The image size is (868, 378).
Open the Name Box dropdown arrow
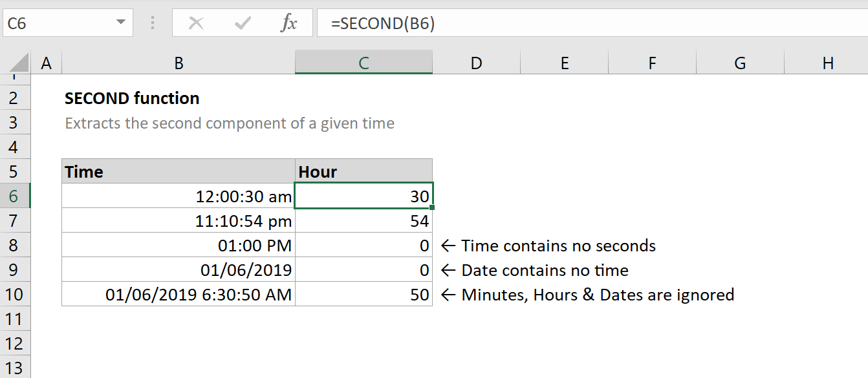(120, 23)
